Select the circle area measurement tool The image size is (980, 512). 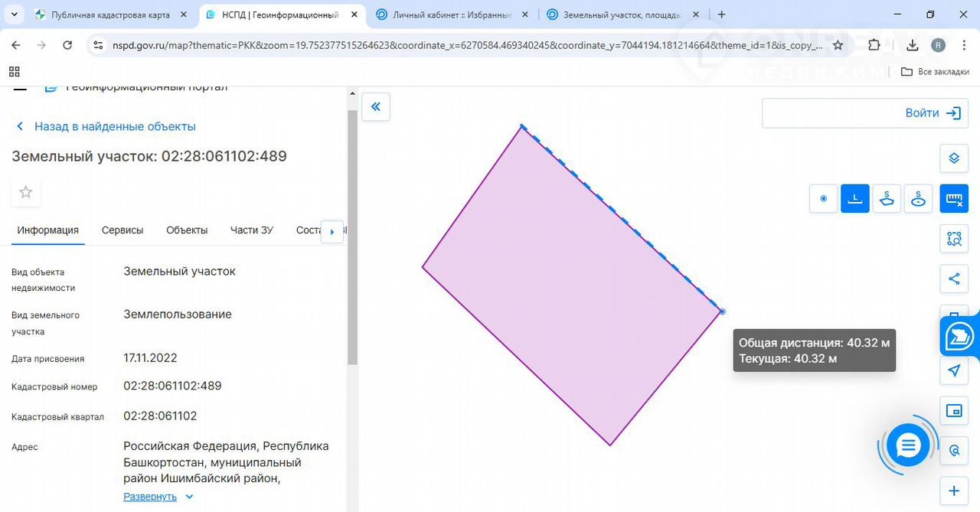point(919,199)
